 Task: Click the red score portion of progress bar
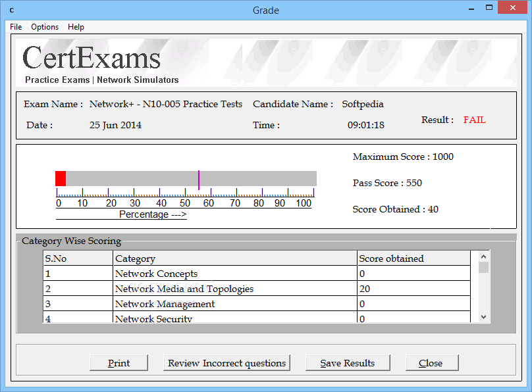pos(61,178)
